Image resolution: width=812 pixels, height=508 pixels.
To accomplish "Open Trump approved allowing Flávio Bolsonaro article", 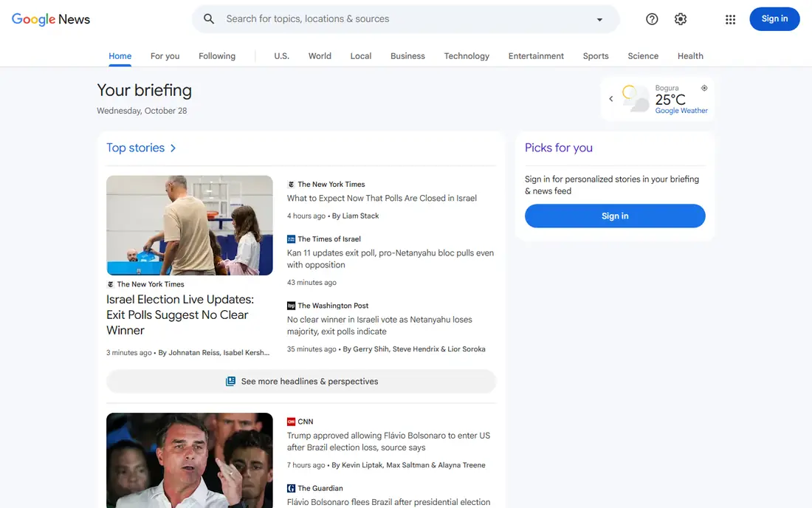I will coord(388,442).
